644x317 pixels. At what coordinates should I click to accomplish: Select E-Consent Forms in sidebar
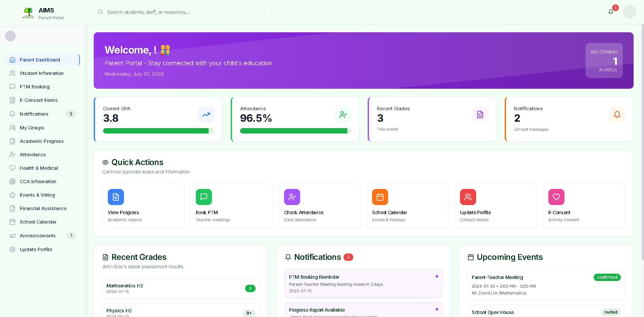[43, 100]
